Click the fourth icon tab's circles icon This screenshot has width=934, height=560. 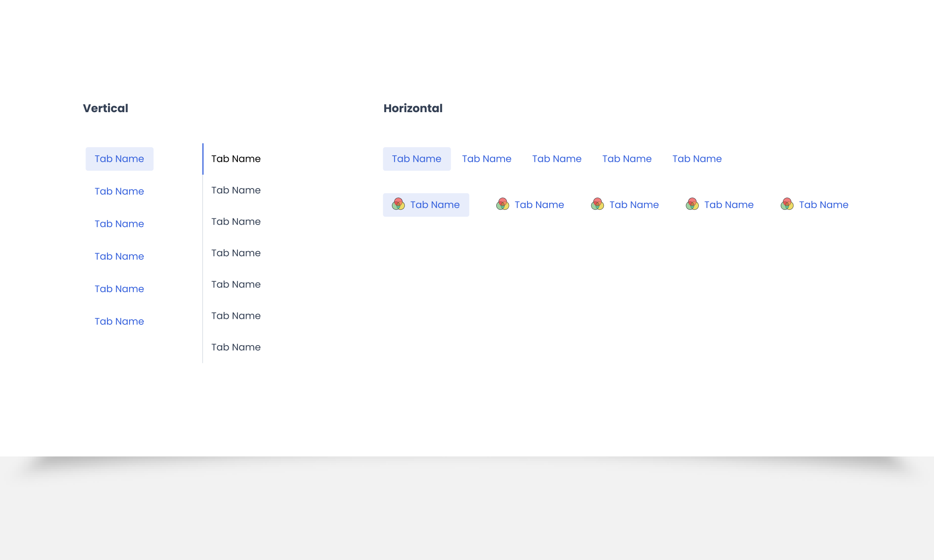click(692, 204)
